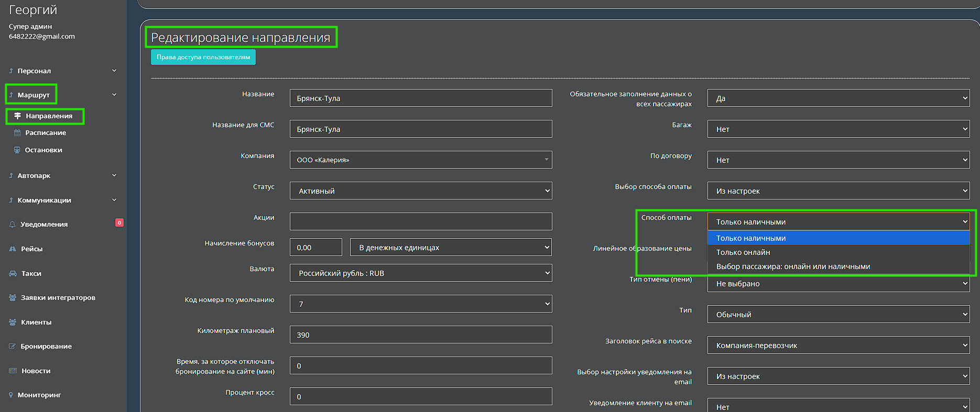Open the Валюта currency dropdown
This screenshot has height=412, width=980.
coord(420,273)
